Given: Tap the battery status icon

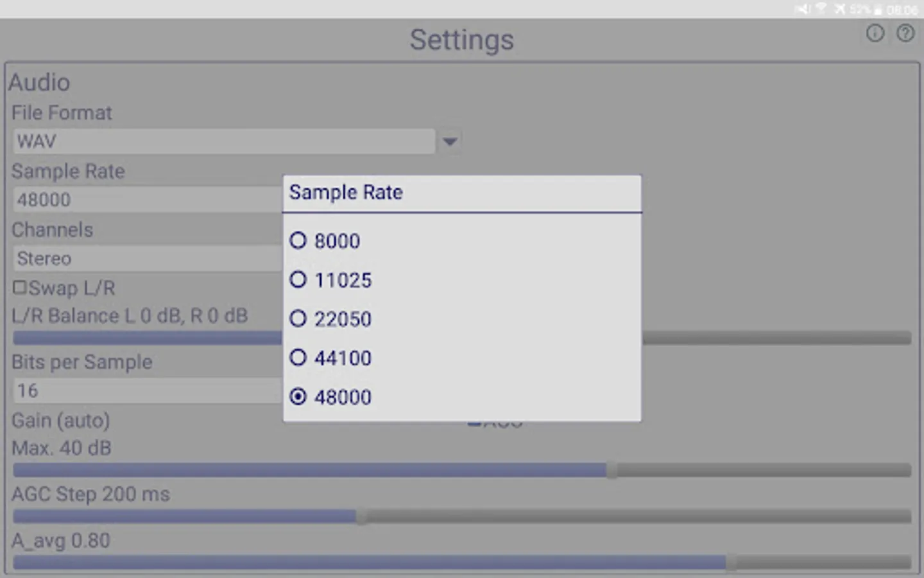Looking at the screenshot, I should pyautogui.click(x=878, y=10).
